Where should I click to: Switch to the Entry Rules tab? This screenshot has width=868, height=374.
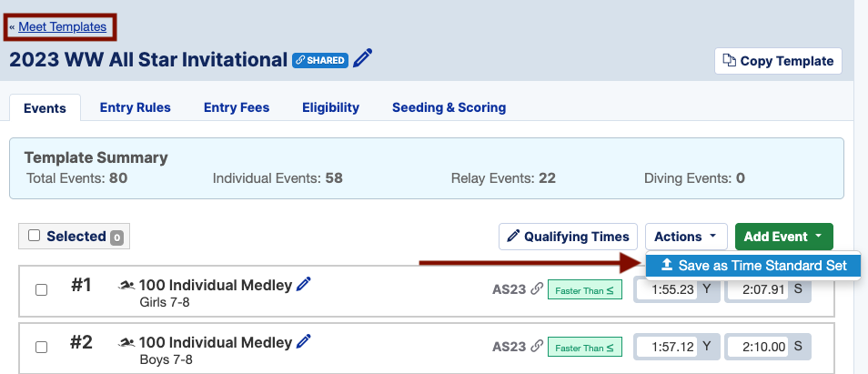tap(135, 107)
